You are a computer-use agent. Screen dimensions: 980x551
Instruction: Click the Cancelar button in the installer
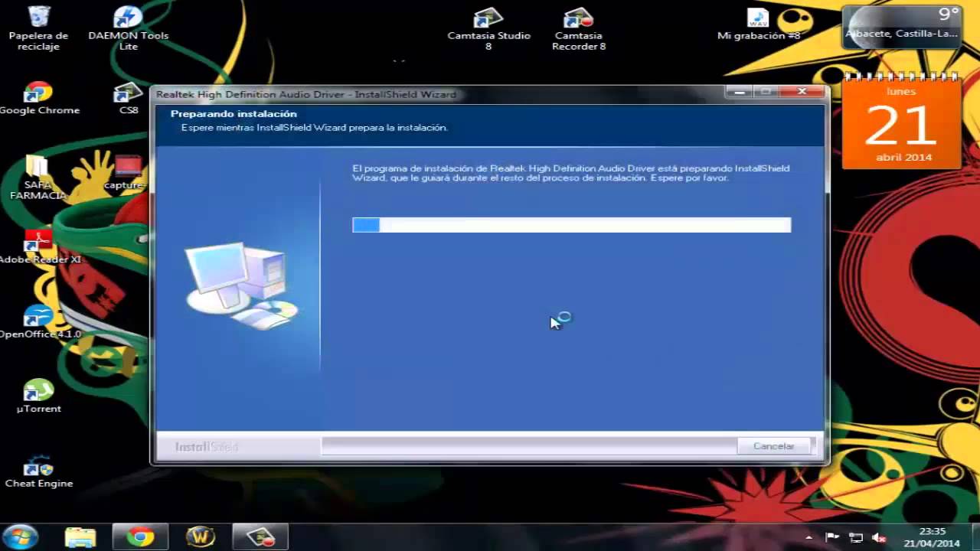[x=773, y=445]
